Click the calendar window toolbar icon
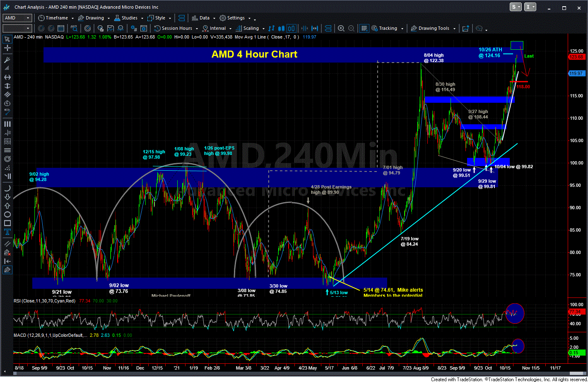 (x=61, y=28)
